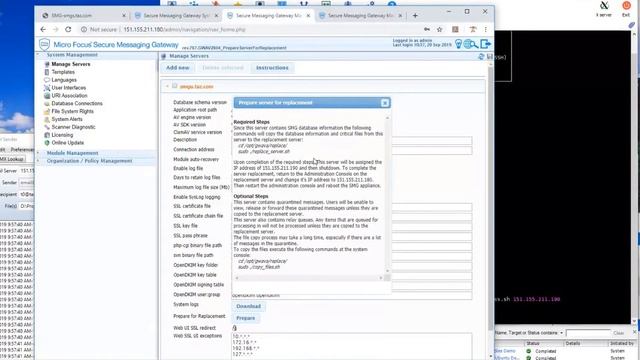Click the vertical scrollbar in replacement dialog
The height and width of the screenshot is (360, 640).
(387, 194)
